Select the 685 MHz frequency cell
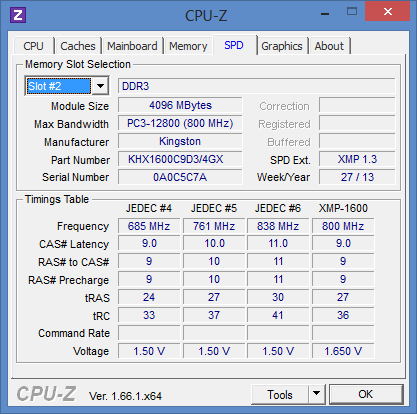The width and height of the screenshot is (417, 414). tap(149, 226)
